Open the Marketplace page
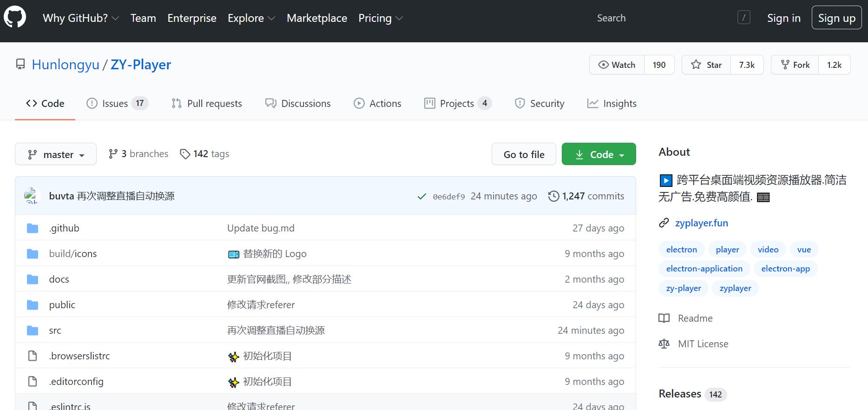Image resolution: width=868 pixels, height=410 pixels. pos(317,18)
